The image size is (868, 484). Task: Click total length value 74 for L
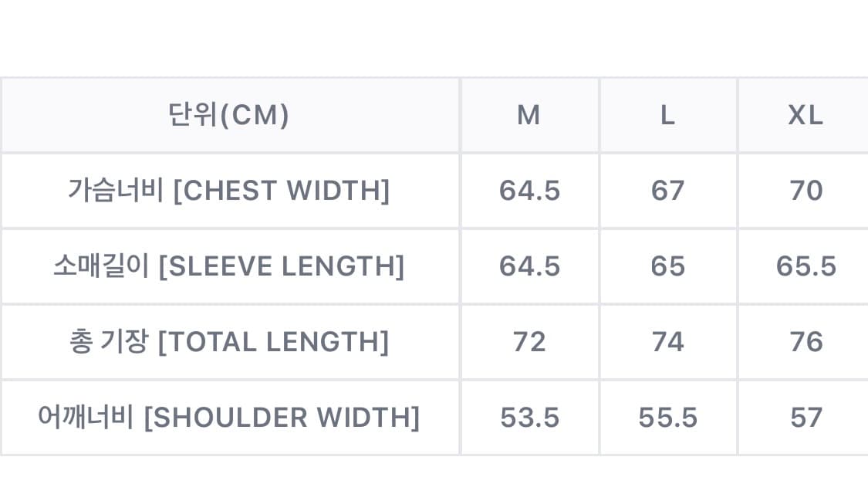pyautogui.click(x=668, y=341)
